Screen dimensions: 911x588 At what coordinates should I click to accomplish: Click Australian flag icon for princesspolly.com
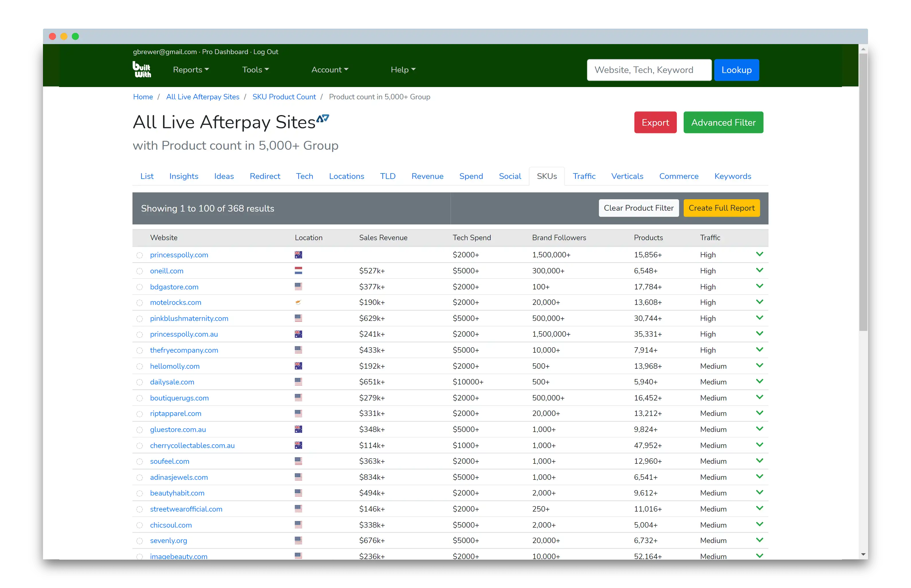point(298,255)
